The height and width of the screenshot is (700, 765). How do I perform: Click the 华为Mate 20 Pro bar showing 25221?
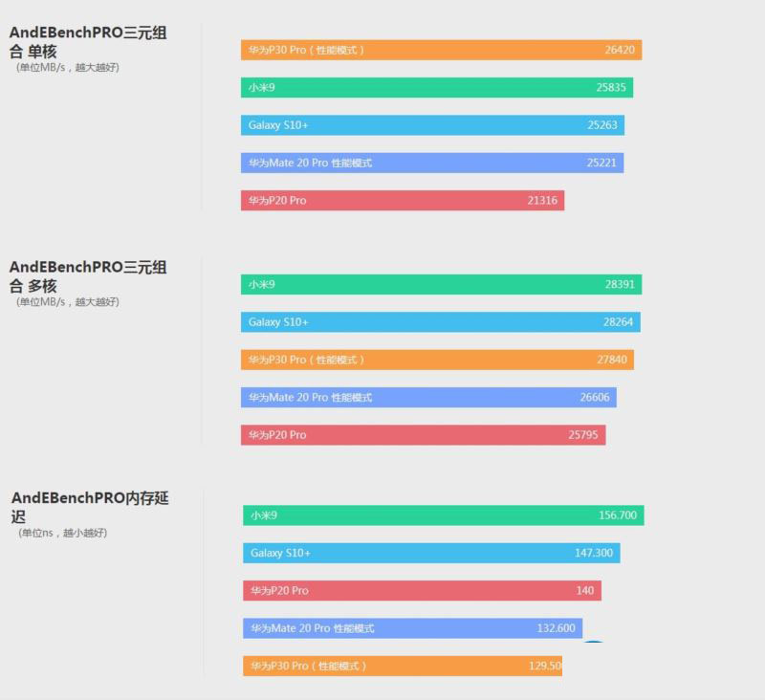click(x=431, y=164)
